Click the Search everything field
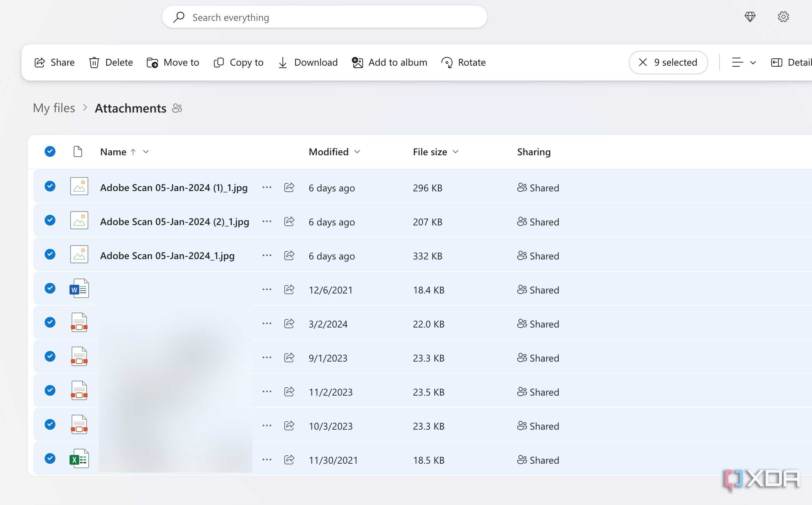 pos(324,17)
